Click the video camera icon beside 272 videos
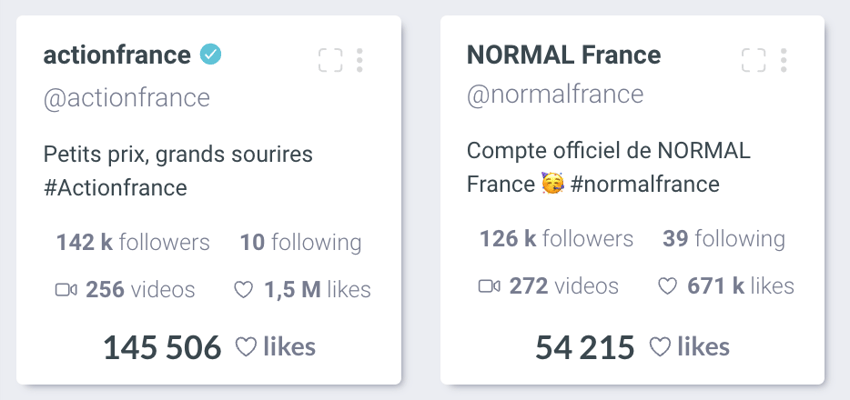 pos(490,286)
